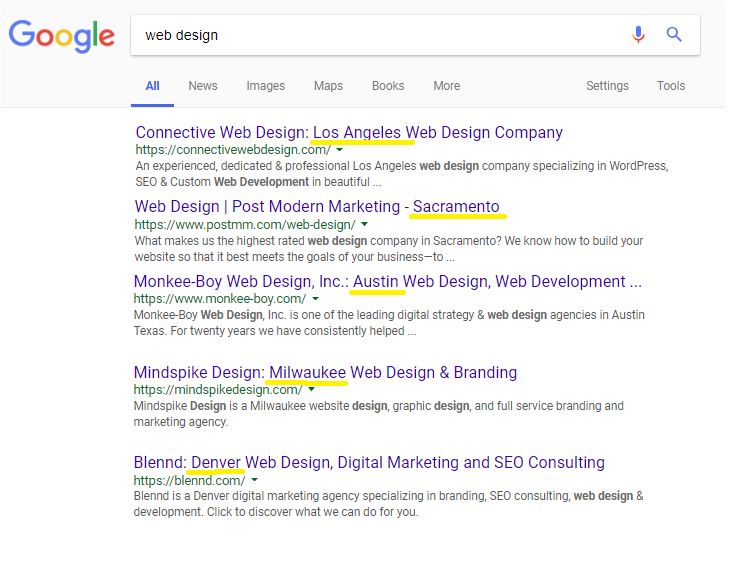This screenshot has height=575, width=749.
Task: Open the dropdown beside mindspikedesign.com URL
Action: click(x=311, y=390)
